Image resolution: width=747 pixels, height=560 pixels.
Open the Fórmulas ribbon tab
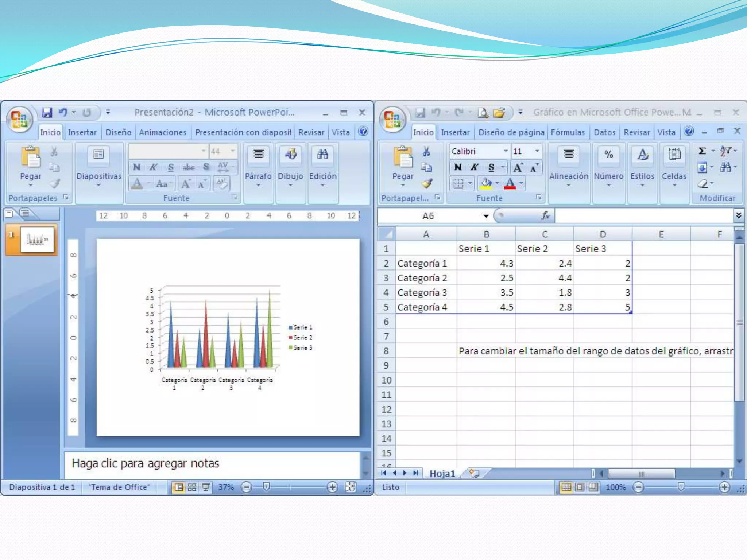(568, 132)
